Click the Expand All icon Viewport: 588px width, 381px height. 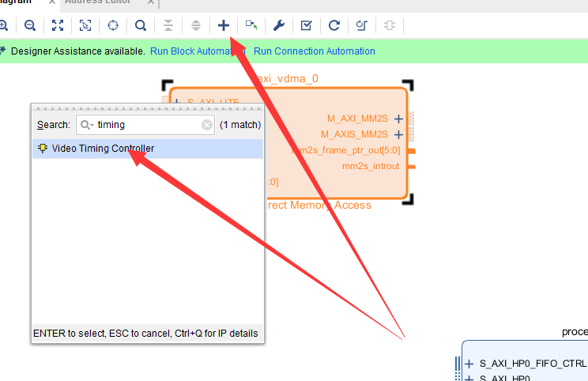click(196, 25)
